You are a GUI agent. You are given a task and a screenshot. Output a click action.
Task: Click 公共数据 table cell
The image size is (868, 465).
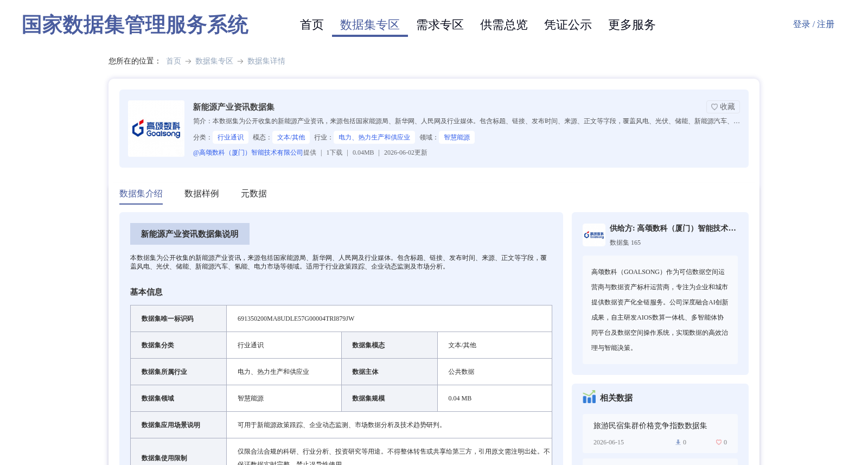tap(462, 372)
